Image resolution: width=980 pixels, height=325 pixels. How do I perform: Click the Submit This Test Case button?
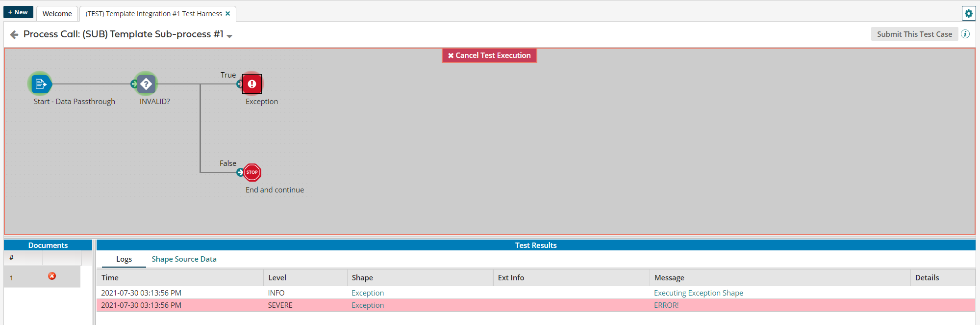(914, 34)
